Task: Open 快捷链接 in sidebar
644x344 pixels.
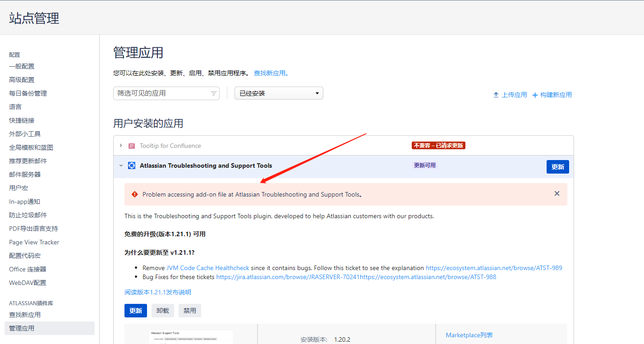Action: [22, 120]
